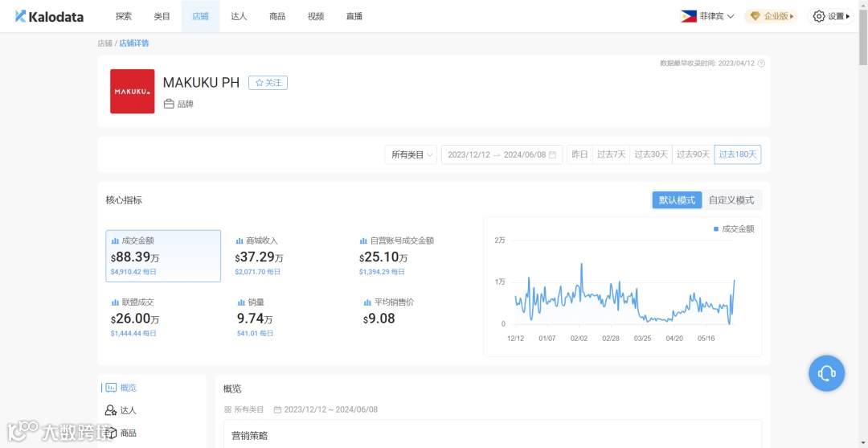
Task: Select the 商城收入 metric card
Action: pyautogui.click(x=287, y=256)
